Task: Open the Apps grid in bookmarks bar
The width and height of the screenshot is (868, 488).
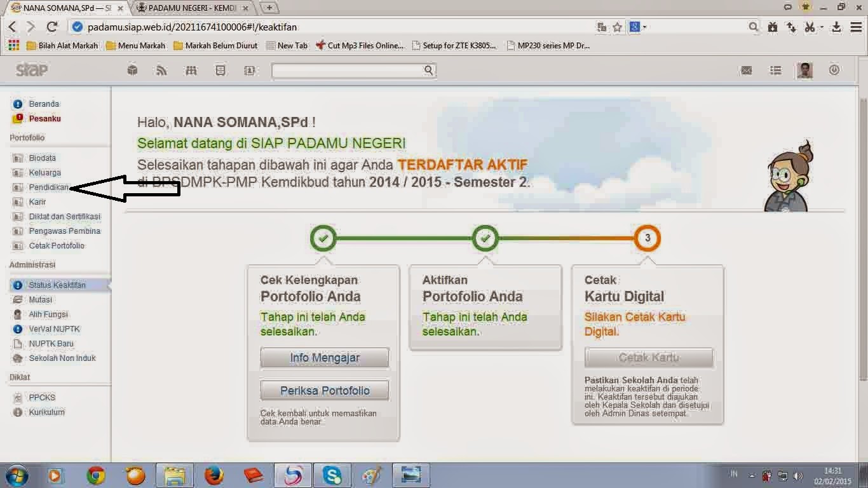Action: (13, 45)
